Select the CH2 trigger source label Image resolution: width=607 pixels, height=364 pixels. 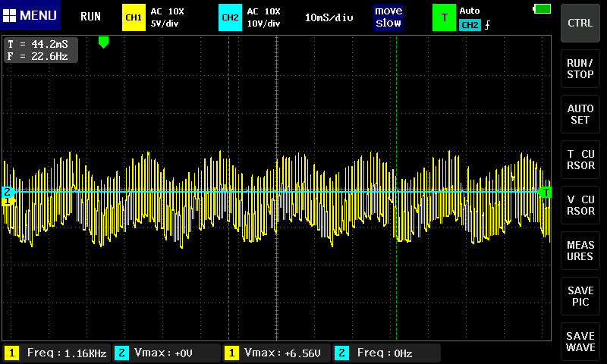[470, 25]
